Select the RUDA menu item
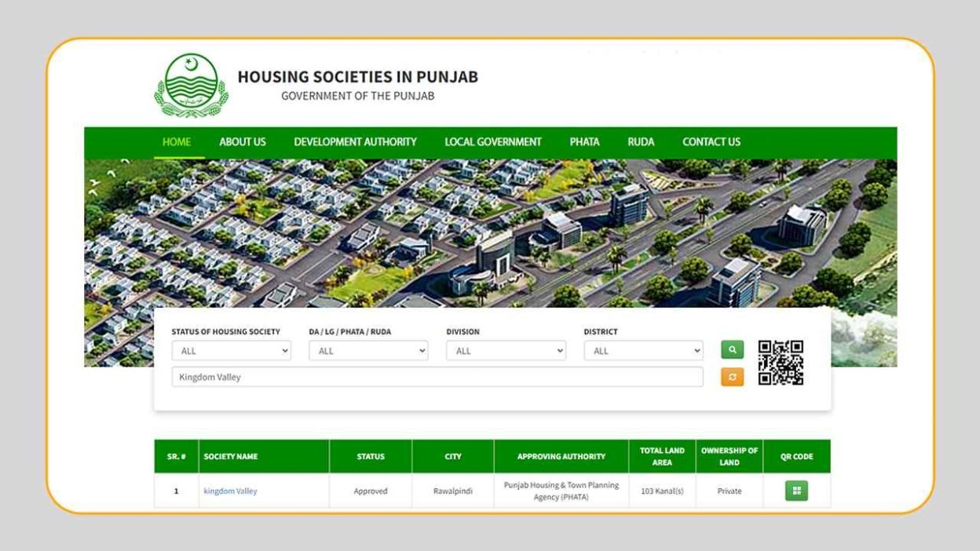Viewport: 980px width, 551px height. click(641, 142)
